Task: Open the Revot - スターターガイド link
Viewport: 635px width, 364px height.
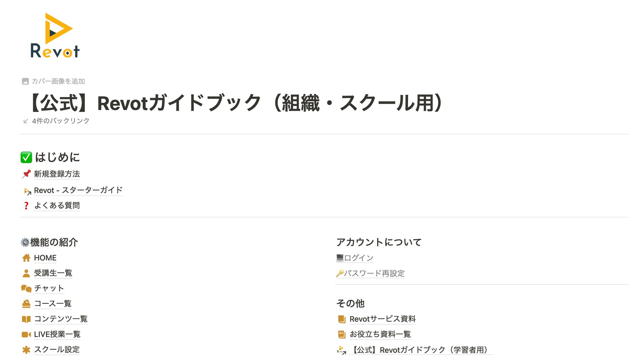Action: click(78, 190)
